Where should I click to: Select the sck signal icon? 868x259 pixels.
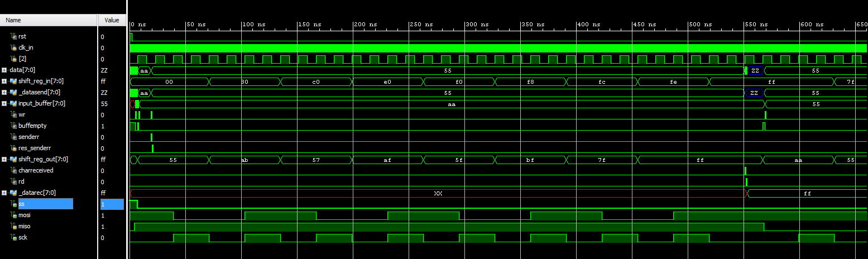click(14, 238)
